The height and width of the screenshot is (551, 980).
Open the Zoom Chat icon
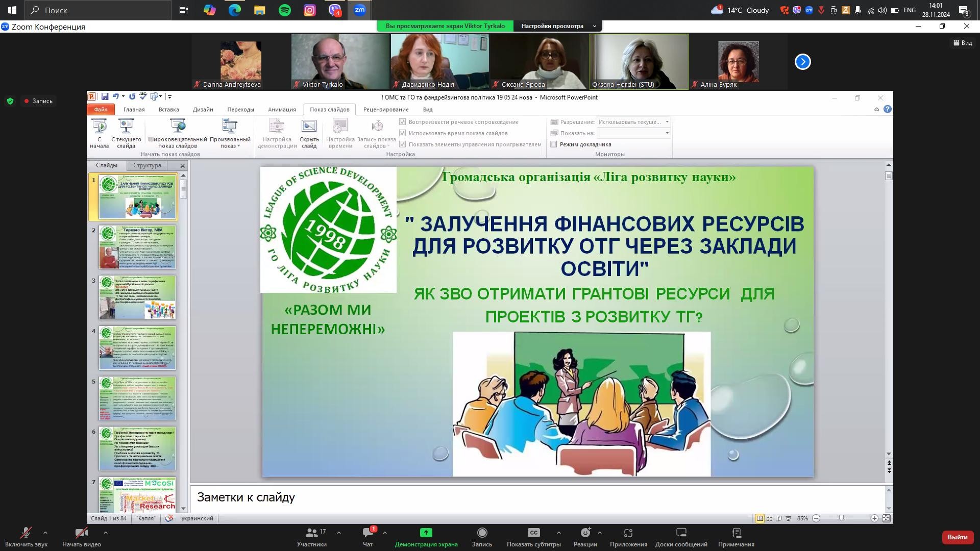tap(367, 533)
